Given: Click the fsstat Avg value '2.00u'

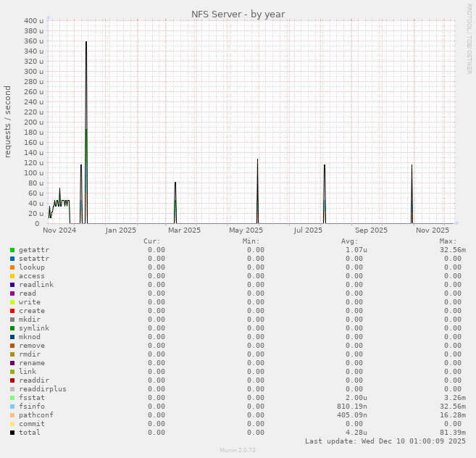Looking at the screenshot, I should pos(356,398).
